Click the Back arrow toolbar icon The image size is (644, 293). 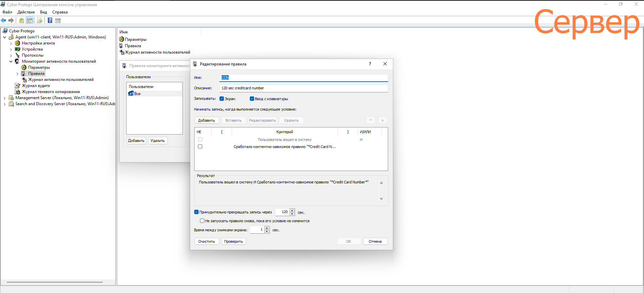pyautogui.click(x=4, y=21)
